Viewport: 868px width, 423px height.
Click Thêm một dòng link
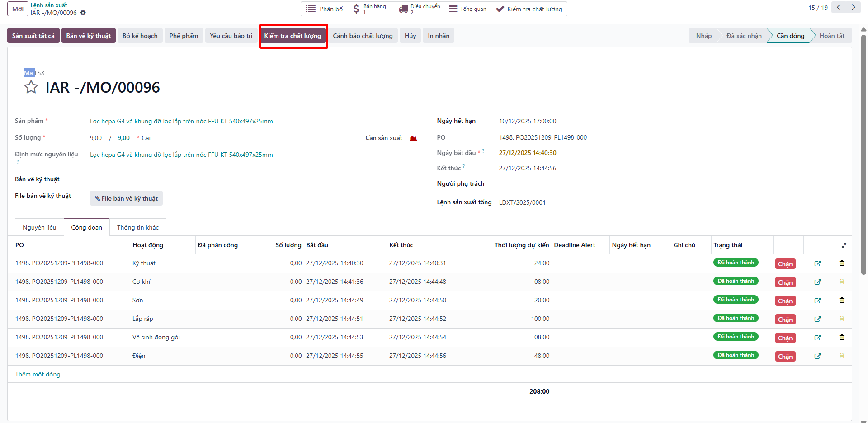(38, 374)
